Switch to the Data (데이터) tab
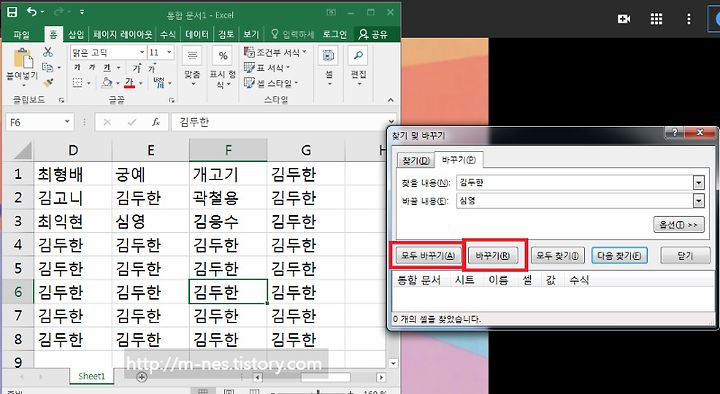 [x=197, y=34]
